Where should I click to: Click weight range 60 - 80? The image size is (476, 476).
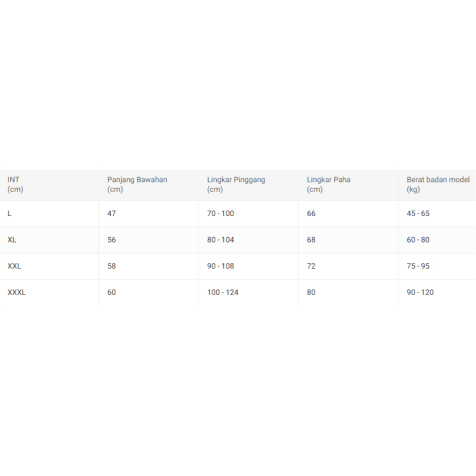(418, 240)
